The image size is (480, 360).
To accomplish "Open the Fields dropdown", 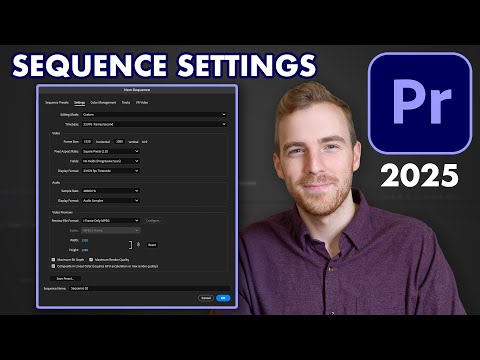I will coord(111,161).
